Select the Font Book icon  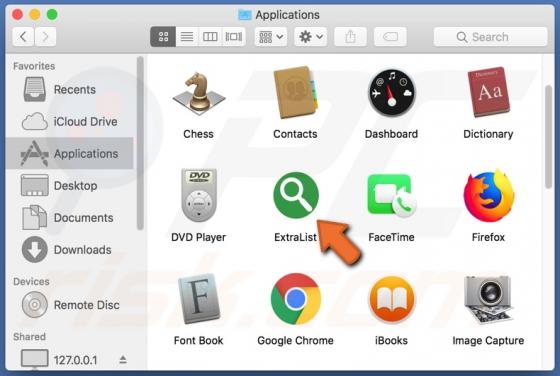click(x=199, y=299)
